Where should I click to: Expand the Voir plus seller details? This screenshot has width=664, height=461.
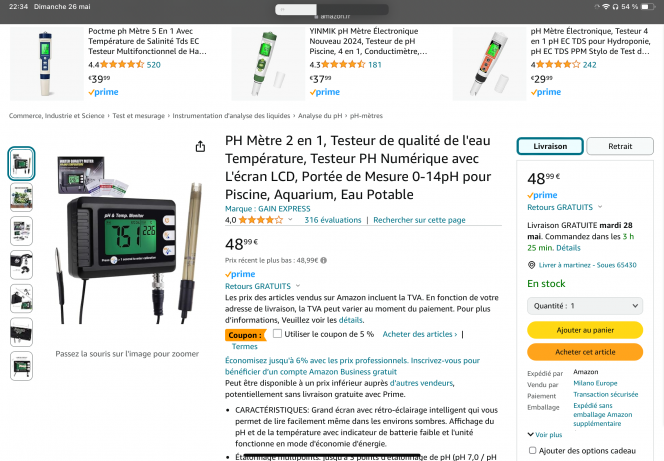(x=545, y=435)
